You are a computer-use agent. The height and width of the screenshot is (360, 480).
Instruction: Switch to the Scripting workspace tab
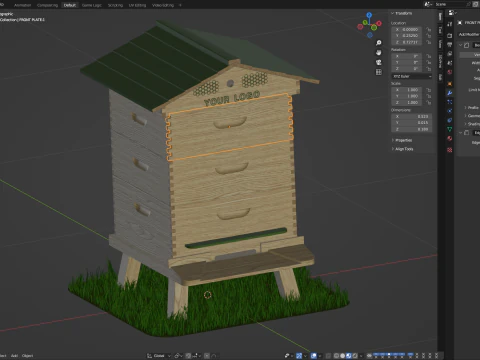click(x=115, y=5)
